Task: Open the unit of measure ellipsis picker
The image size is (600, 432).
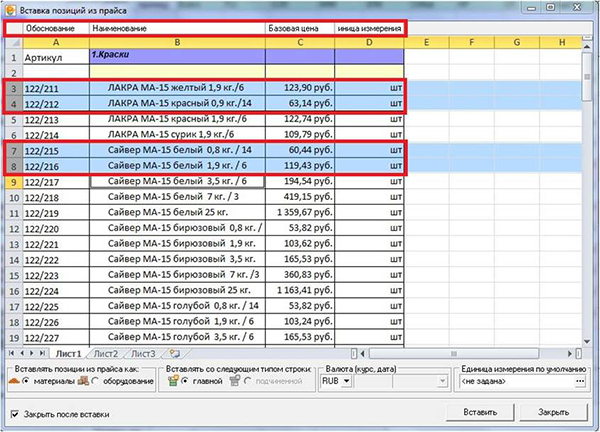Action: pos(580,381)
